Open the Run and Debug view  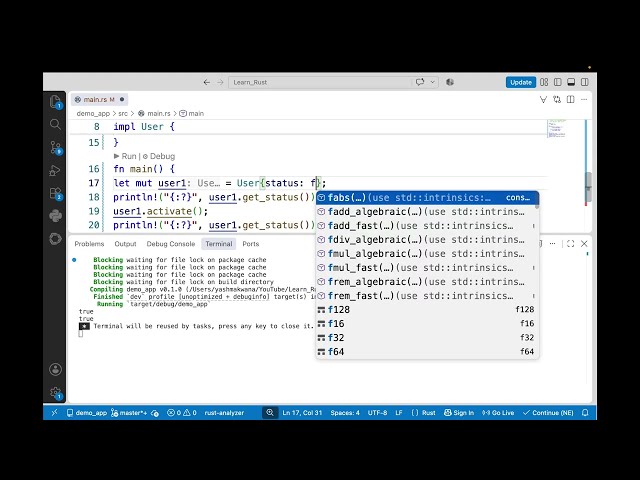tap(55, 170)
